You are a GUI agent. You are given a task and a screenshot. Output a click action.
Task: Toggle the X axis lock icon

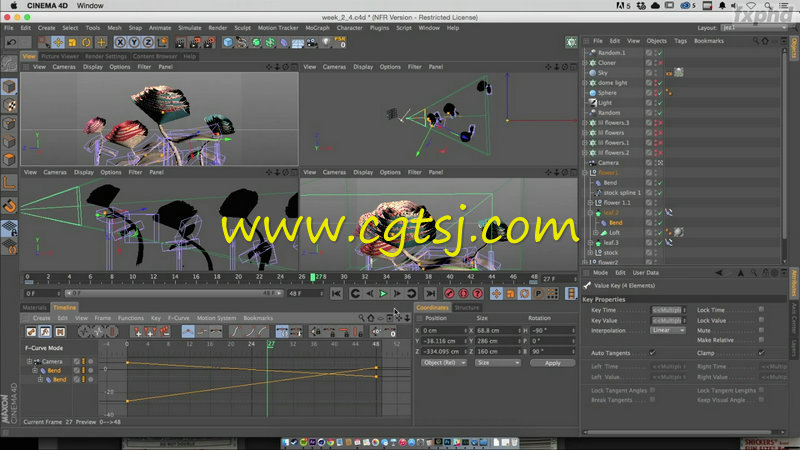point(120,43)
